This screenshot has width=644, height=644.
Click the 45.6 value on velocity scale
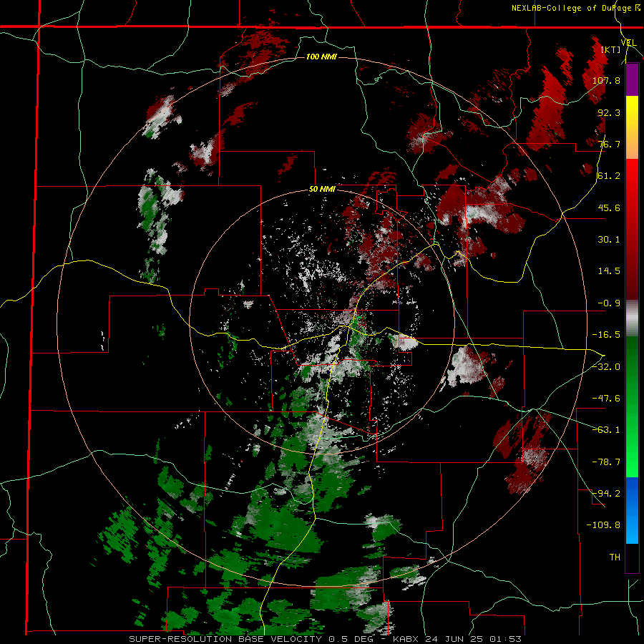[x=609, y=208]
